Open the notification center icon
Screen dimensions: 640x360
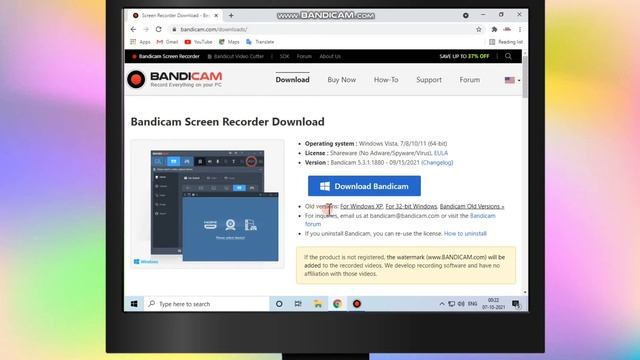click(x=516, y=304)
